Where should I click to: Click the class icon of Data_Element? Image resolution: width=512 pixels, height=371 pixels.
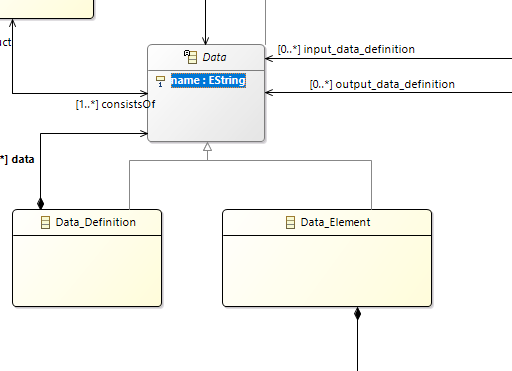(290, 222)
